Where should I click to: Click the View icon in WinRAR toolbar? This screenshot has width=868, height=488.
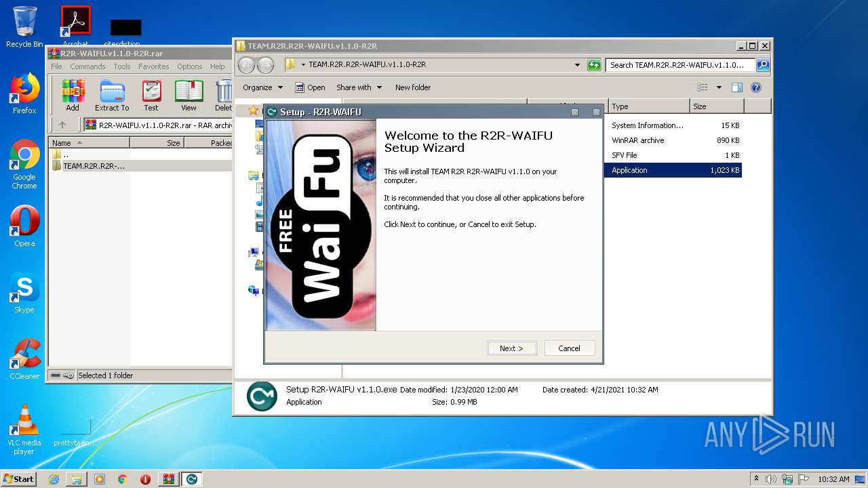pyautogui.click(x=189, y=96)
